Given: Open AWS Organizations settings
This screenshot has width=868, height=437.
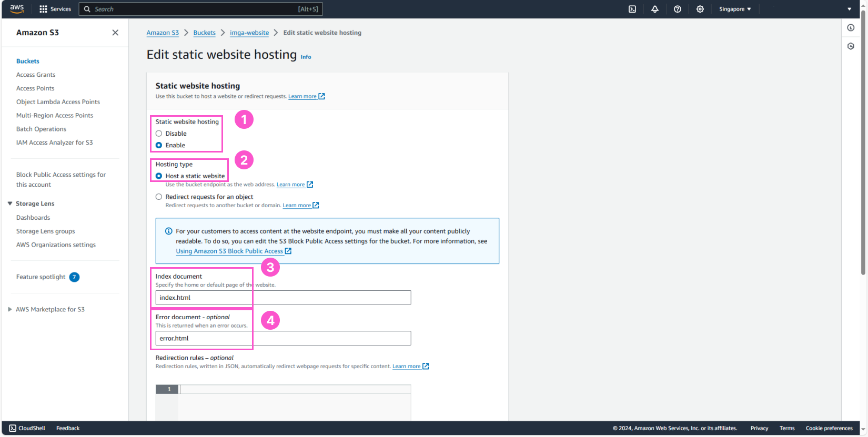Looking at the screenshot, I should pos(56,245).
